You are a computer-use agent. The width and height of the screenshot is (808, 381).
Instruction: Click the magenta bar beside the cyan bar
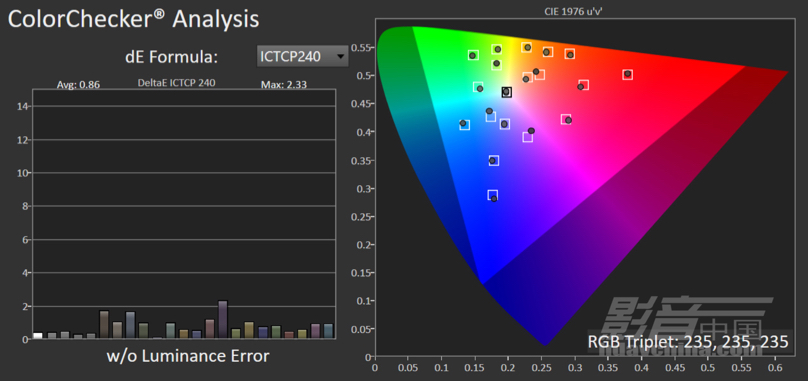pyautogui.click(x=315, y=331)
